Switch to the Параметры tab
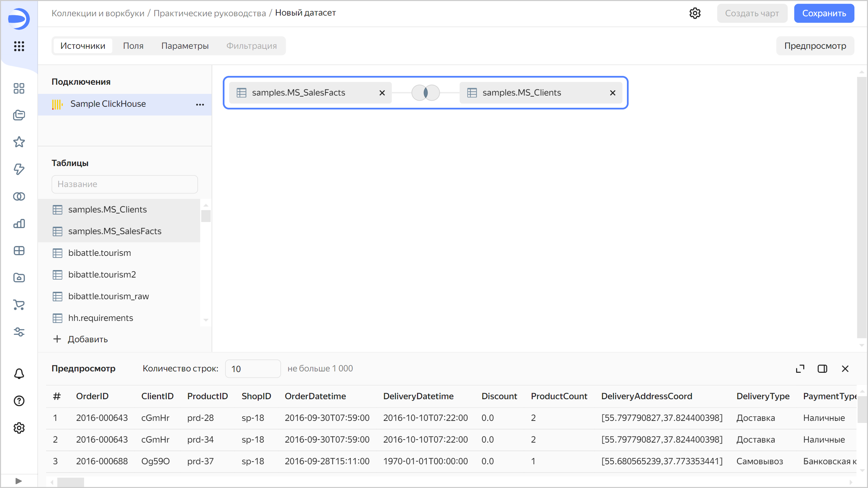 [185, 46]
